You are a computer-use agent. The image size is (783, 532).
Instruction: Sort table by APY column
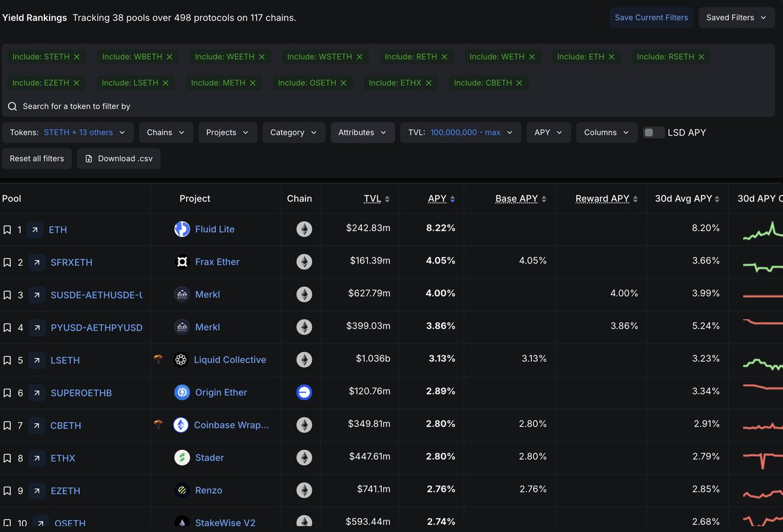[x=442, y=199]
